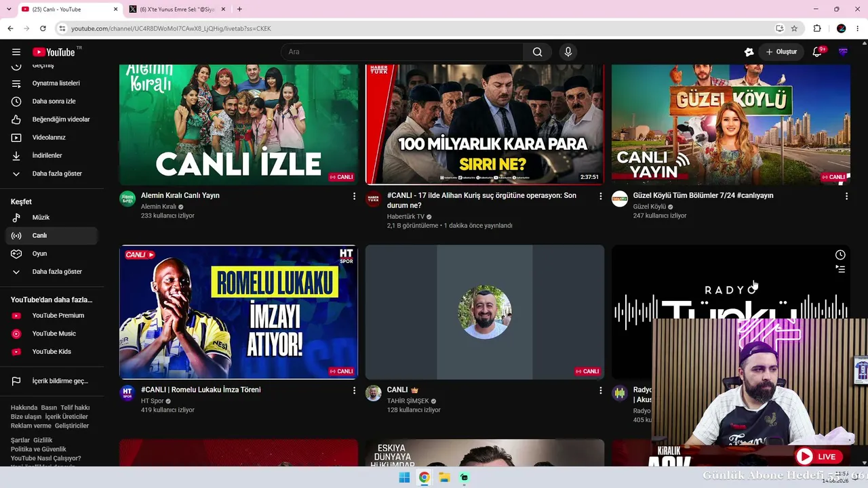This screenshot has width=868, height=488.
Task: Open Romelu Lukaku İmza Töreni title
Action: [201, 390]
